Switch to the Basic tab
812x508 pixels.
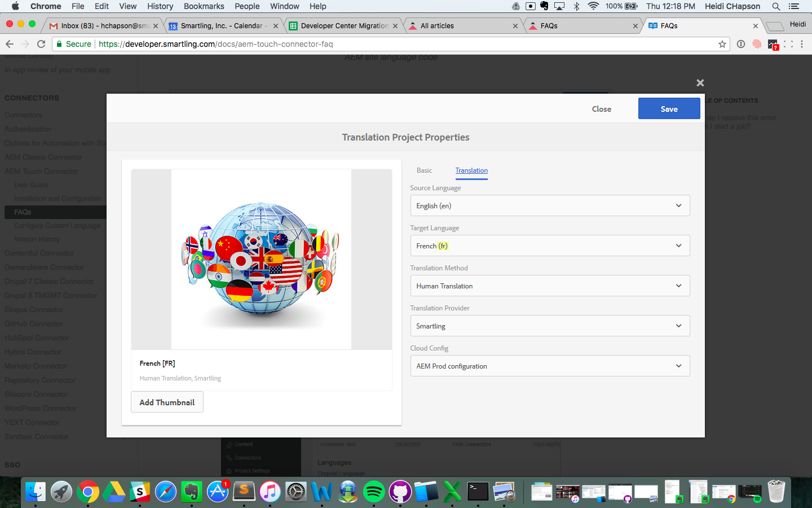coord(424,170)
